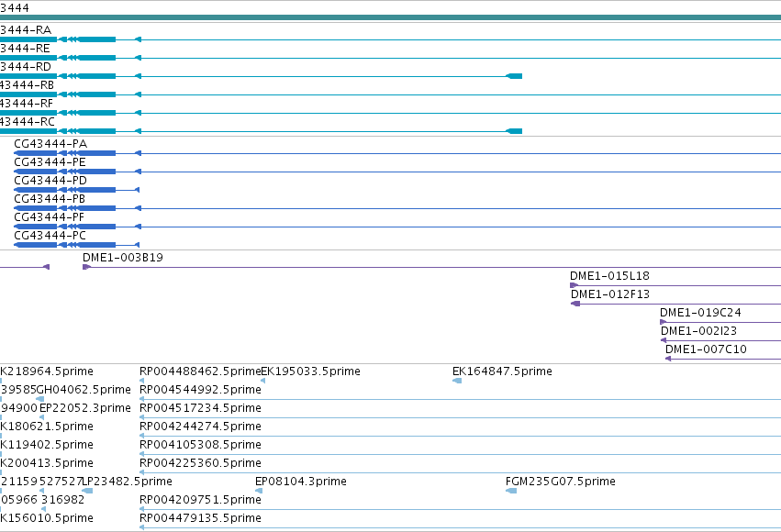Open the 43444-RC transcript label
Image resolution: width=781 pixels, height=532 pixels.
pos(28,122)
